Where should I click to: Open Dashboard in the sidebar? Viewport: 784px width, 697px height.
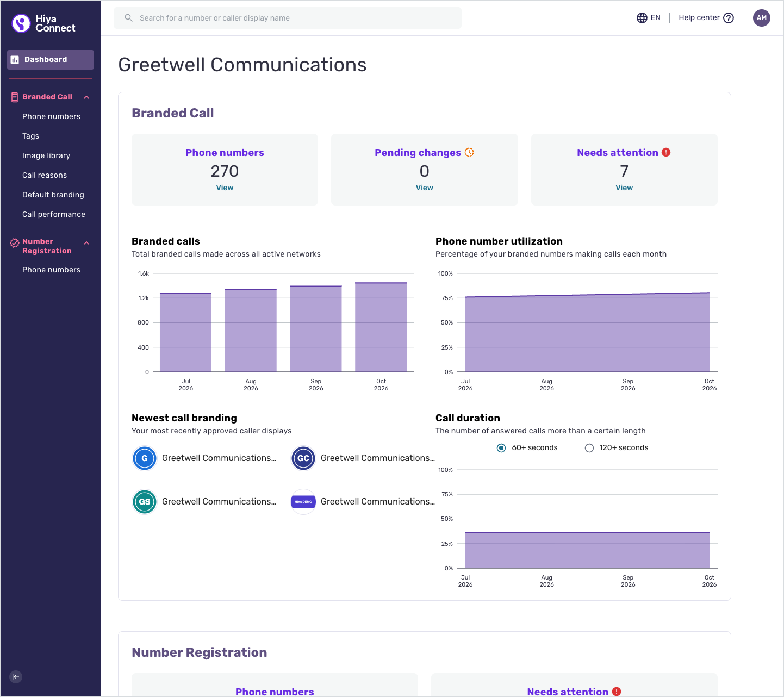coord(51,60)
